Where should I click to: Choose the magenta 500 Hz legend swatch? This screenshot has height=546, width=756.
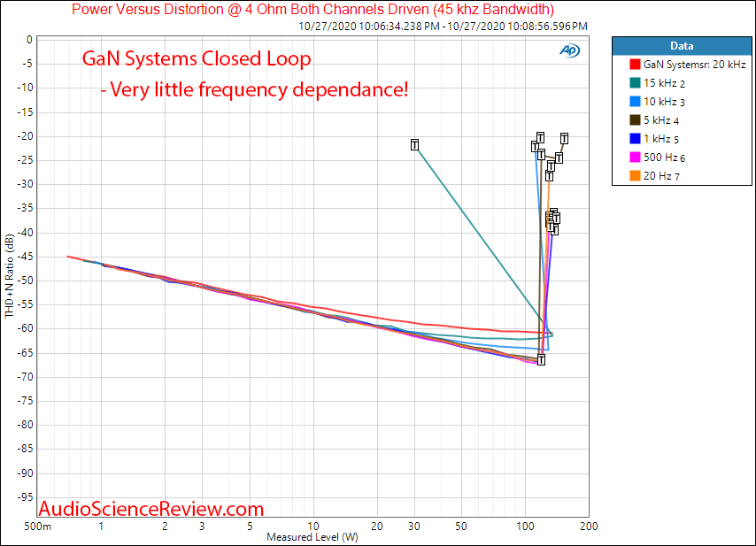coord(635,158)
